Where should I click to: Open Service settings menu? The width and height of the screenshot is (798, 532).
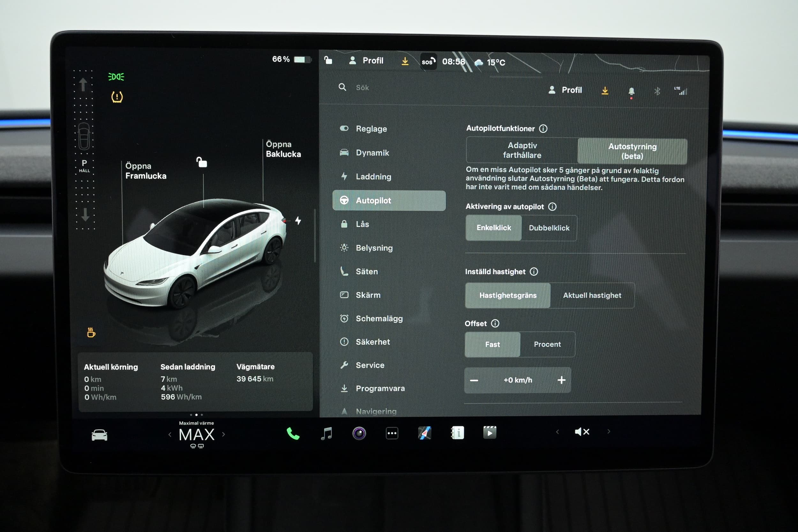(389, 365)
